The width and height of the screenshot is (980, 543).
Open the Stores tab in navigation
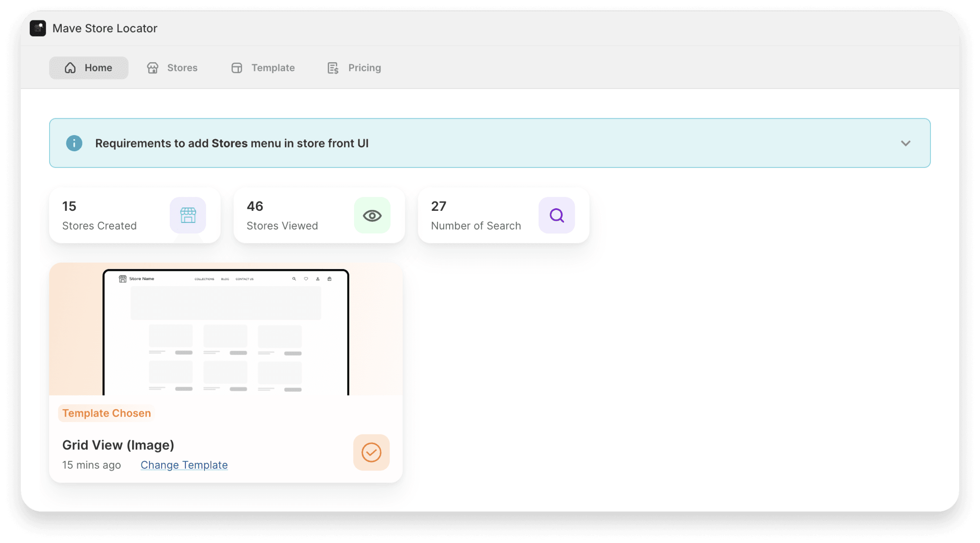click(x=172, y=67)
